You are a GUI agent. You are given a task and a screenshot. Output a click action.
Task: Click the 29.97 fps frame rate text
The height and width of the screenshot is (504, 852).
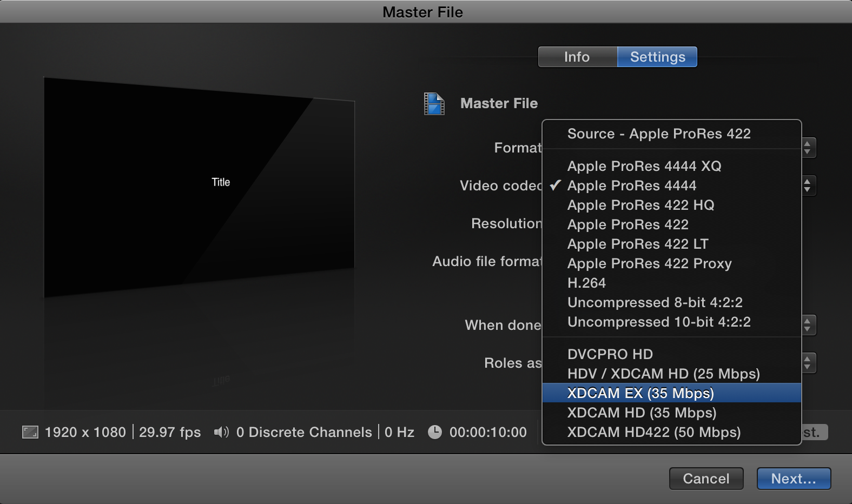(x=170, y=432)
